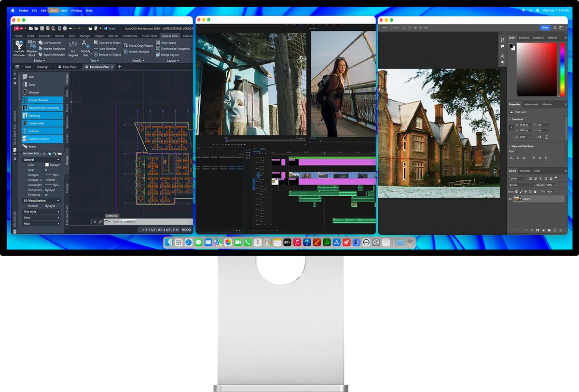Select the Corner Window tool
The height and width of the screenshot is (392, 579).
(42, 100)
